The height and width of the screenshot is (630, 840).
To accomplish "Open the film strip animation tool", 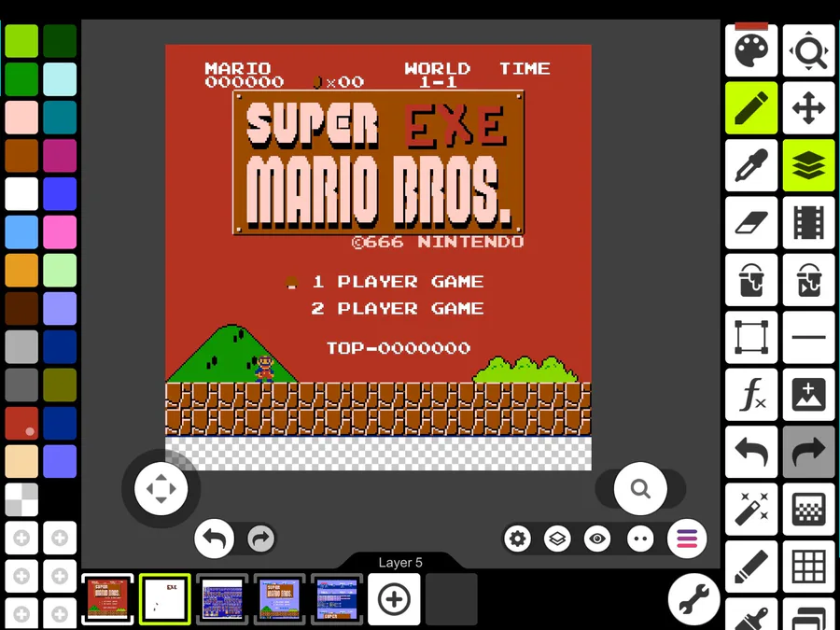I will 808,222.
